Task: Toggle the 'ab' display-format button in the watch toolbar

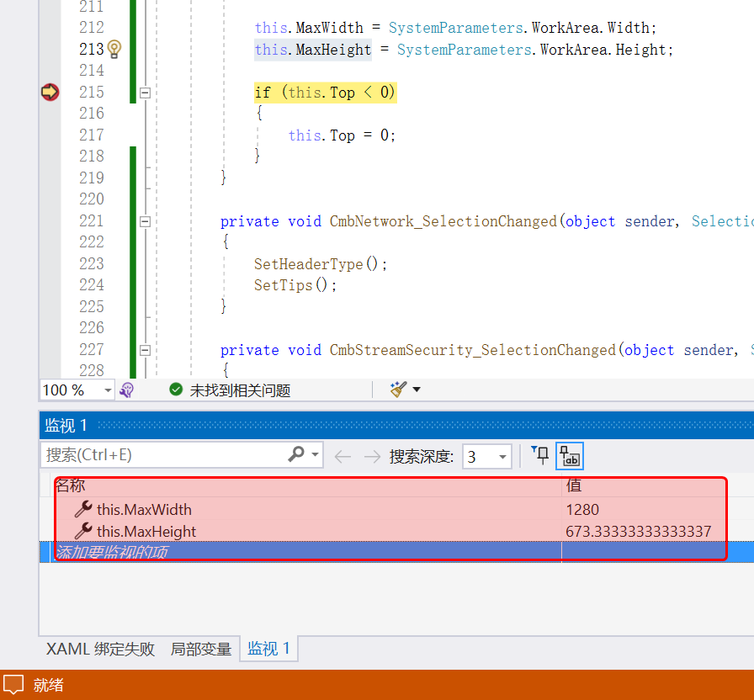Action: (x=570, y=456)
